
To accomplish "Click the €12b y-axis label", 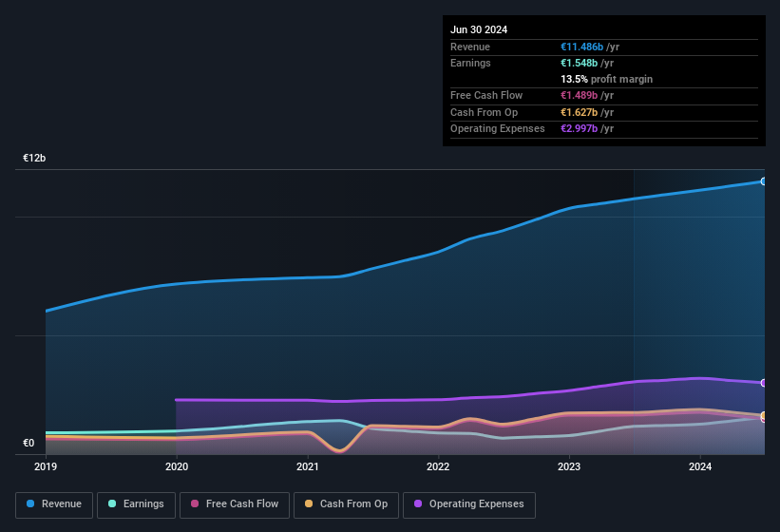I will point(34,158).
